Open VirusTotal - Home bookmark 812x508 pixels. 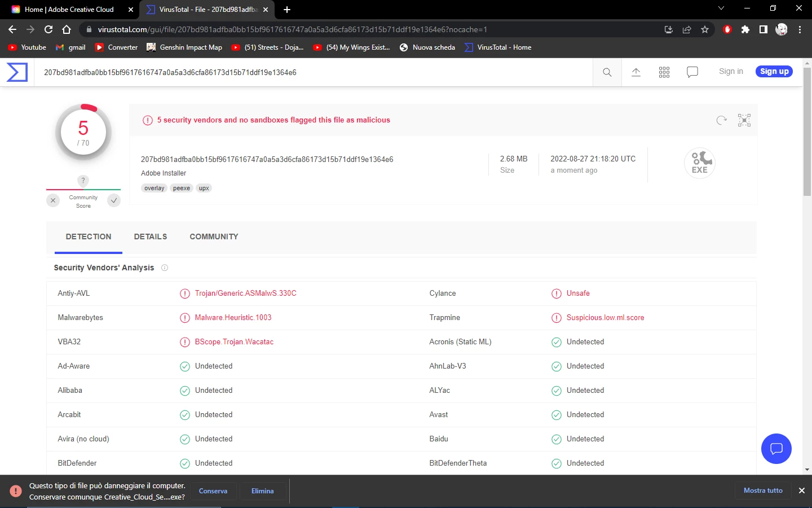(x=498, y=47)
